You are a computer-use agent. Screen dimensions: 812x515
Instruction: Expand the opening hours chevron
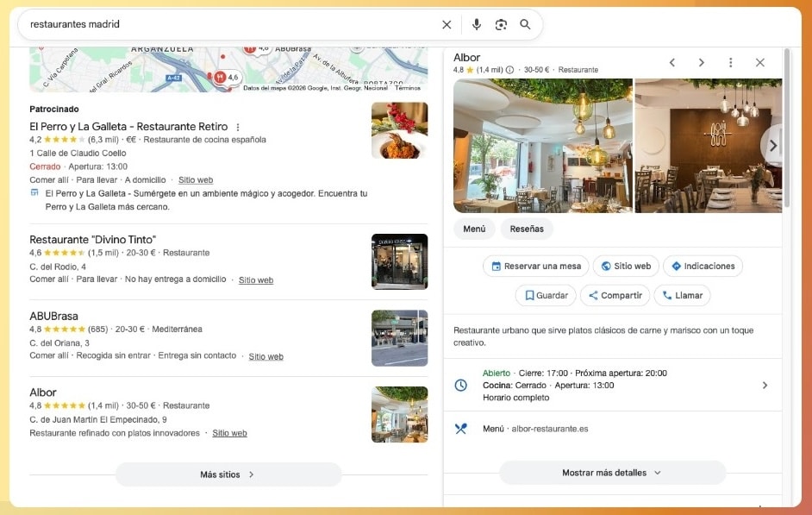point(765,385)
